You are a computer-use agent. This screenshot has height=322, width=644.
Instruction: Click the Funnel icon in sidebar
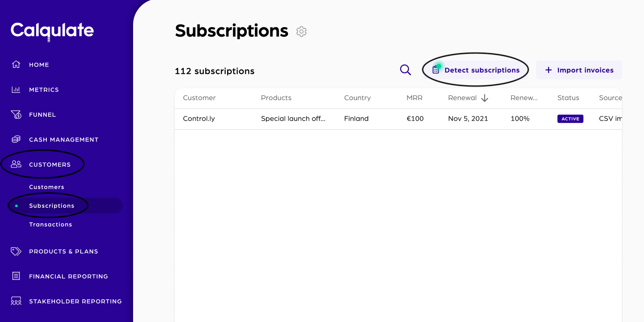pyautogui.click(x=16, y=115)
